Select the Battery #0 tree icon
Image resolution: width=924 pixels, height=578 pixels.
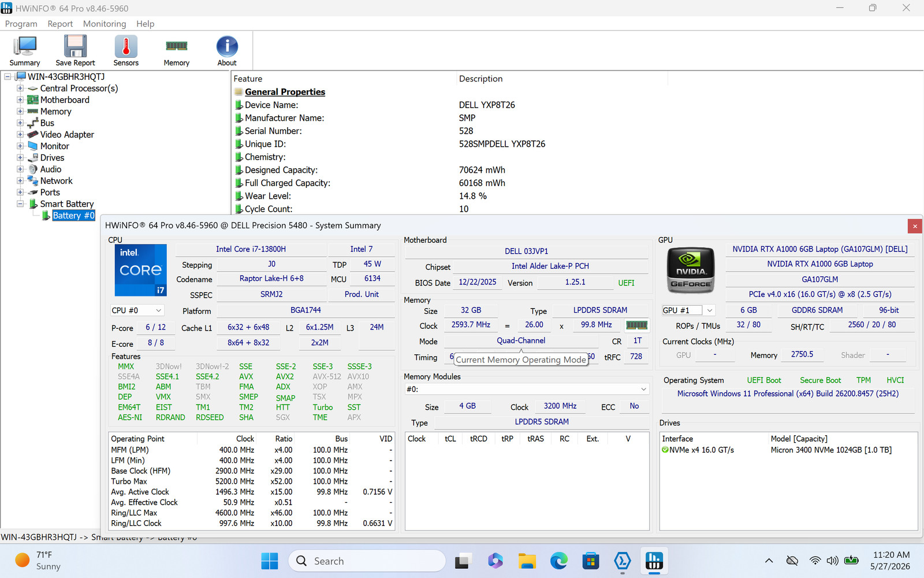46,216
